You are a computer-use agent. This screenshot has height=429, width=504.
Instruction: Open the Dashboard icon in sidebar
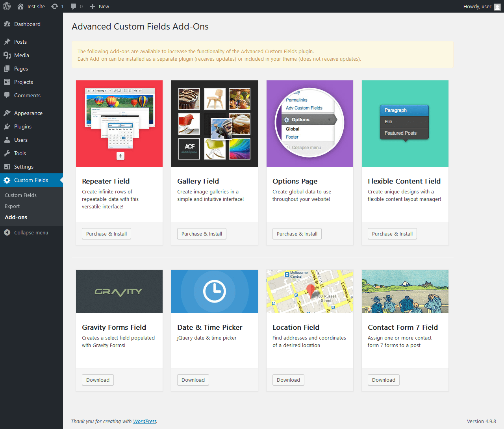tap(7, 24)
